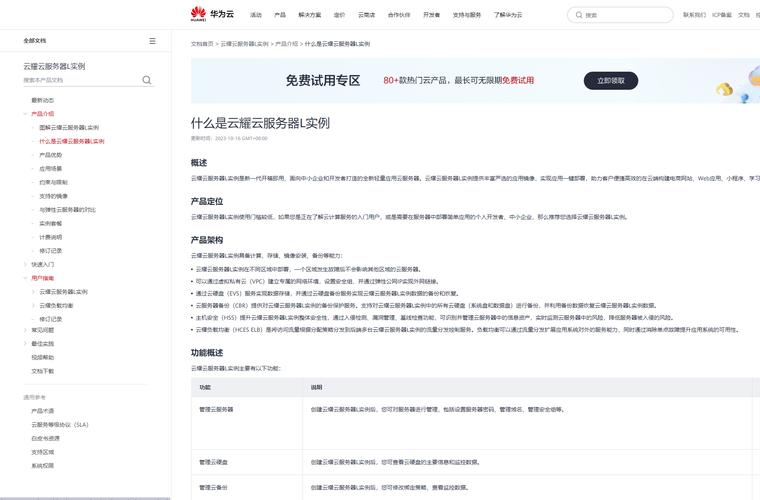This screenshot has width=760, height=500.
Task: Open 产品术语 in the sidebar
Action: [43, 411]
